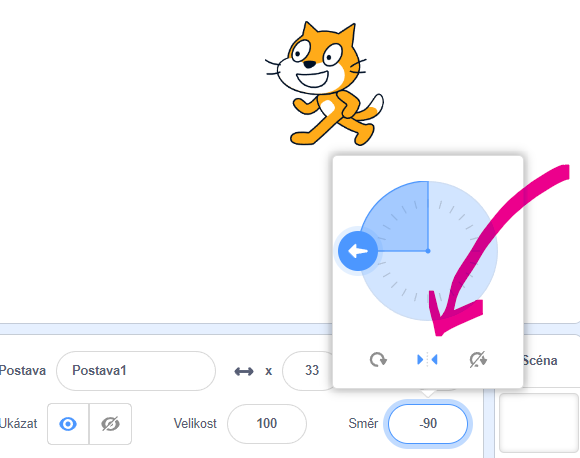Edit the Velikost size field
Viewport: 580px width, 458px height.
[267, 424]
